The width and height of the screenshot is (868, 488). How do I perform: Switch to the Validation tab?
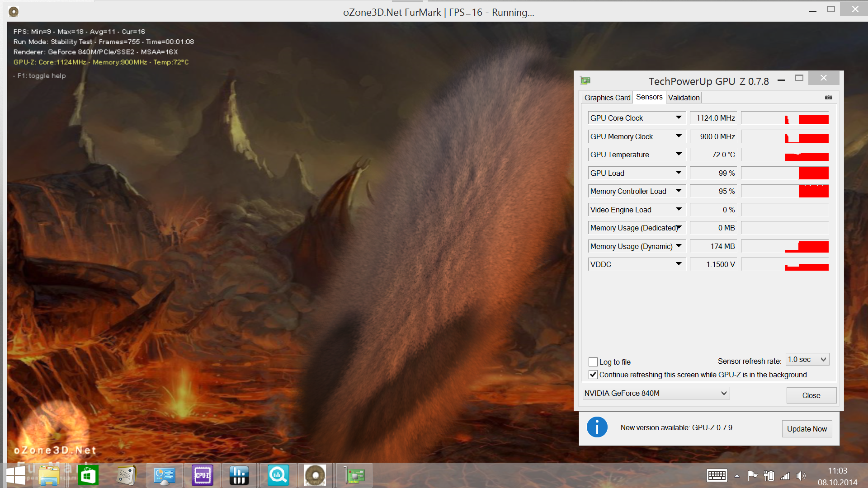pos(684,98)
